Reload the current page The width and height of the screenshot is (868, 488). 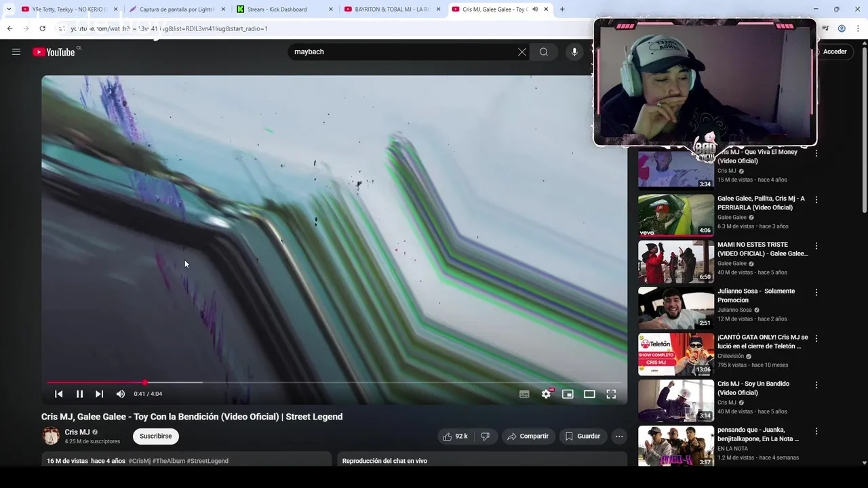tap(42, 28)
